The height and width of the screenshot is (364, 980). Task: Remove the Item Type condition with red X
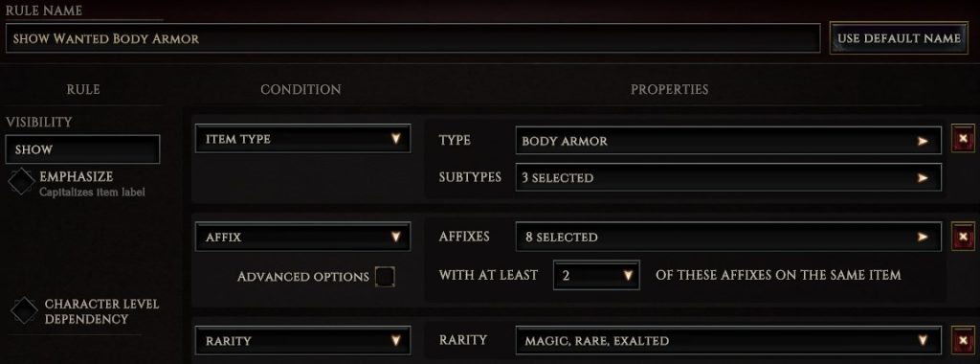tap(963, 138)
